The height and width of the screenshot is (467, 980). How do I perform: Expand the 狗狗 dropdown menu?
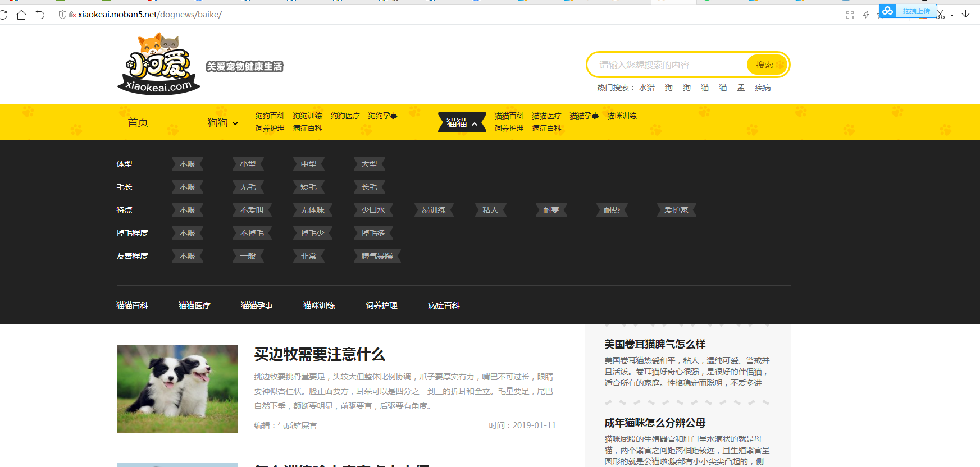pyautogui.click(x=222, y=123)
